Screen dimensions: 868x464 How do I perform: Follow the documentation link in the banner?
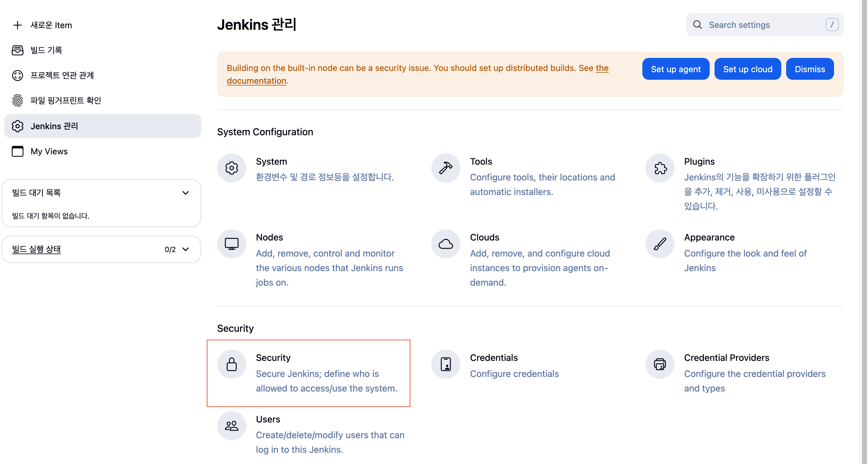[256, 81]
